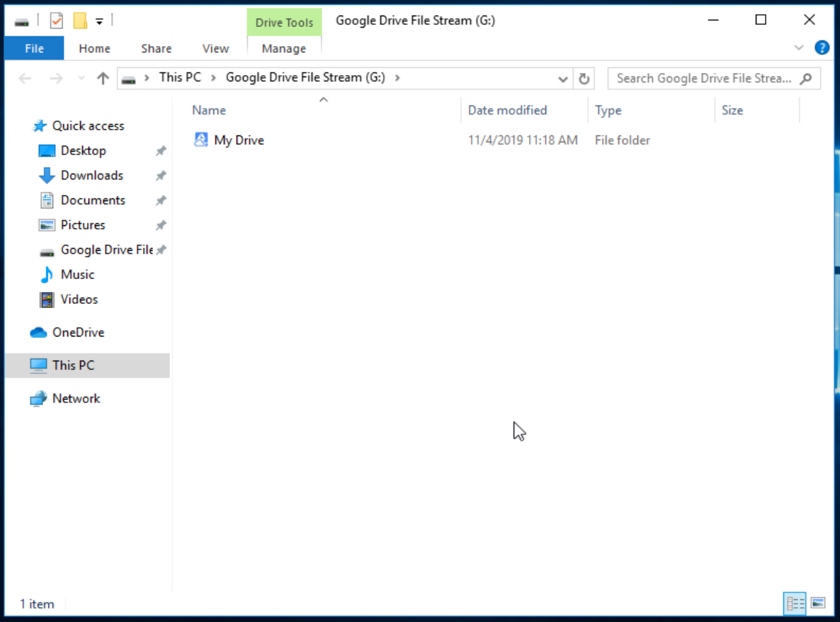The width and height of the screenshot is (840, 622).
Task: Open the File menu tab
Action: coord(34,48)
